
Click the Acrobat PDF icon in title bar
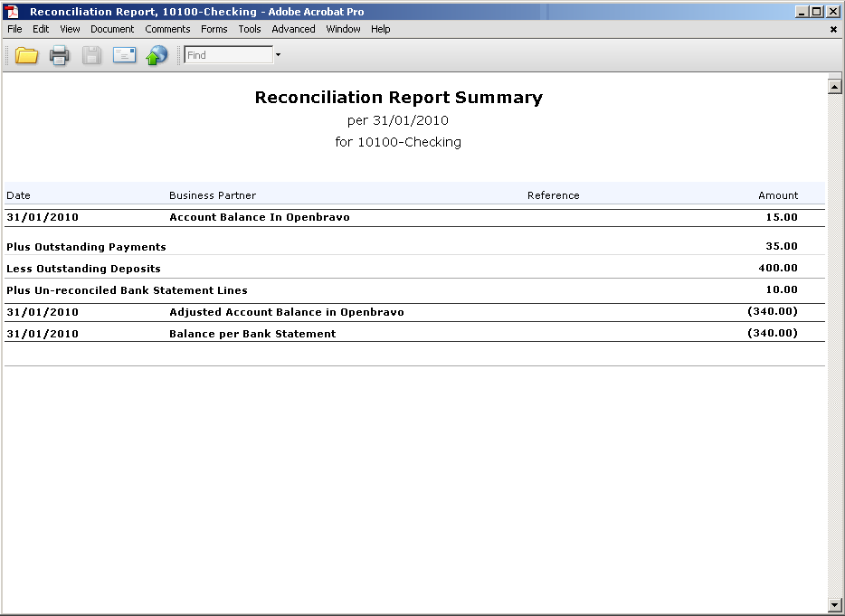13,12
